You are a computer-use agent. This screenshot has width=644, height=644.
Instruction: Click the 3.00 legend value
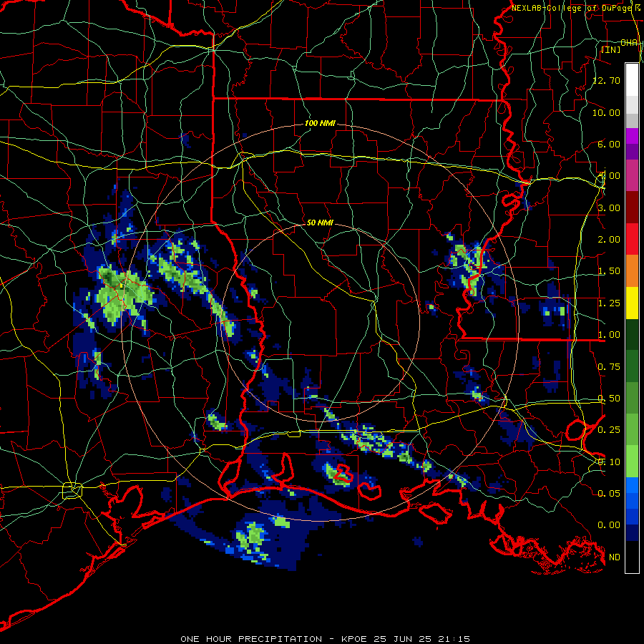pyautogui.click(x=609, y=208)
